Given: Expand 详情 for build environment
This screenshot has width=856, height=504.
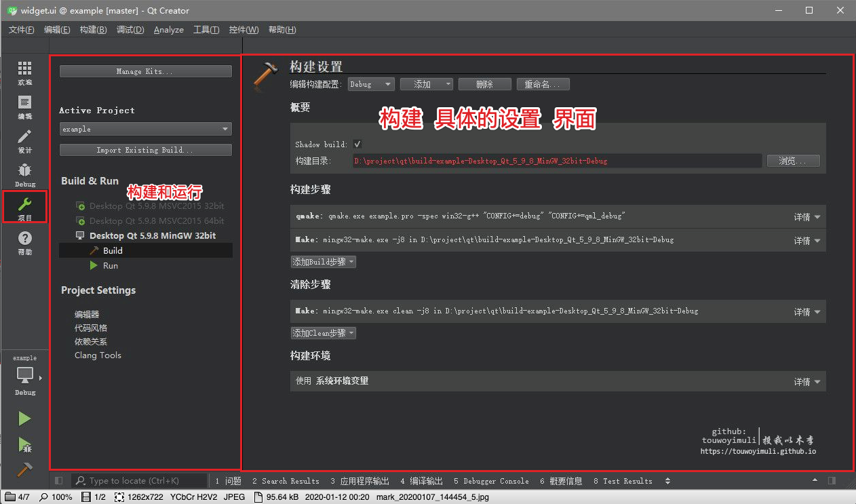Looking at the screenshot, I should click(807, 382).
